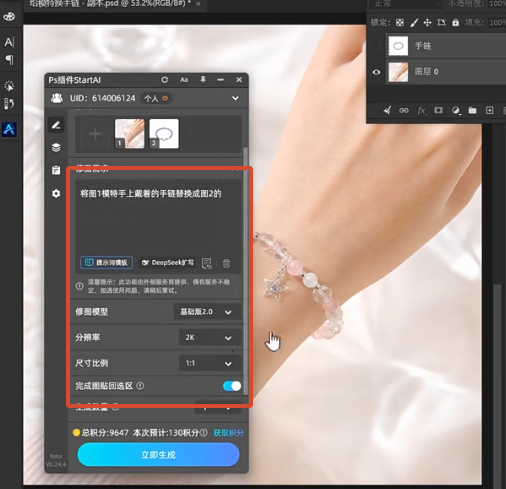Click the face mask icon at toolbar top
The image size is (506, 489).
coord(9,16)
